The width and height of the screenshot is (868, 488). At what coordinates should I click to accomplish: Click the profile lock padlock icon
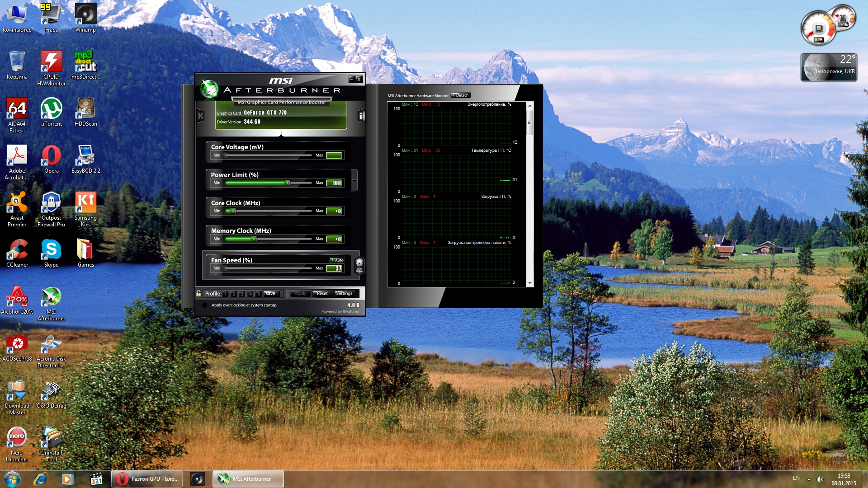[x=198, y=294]
